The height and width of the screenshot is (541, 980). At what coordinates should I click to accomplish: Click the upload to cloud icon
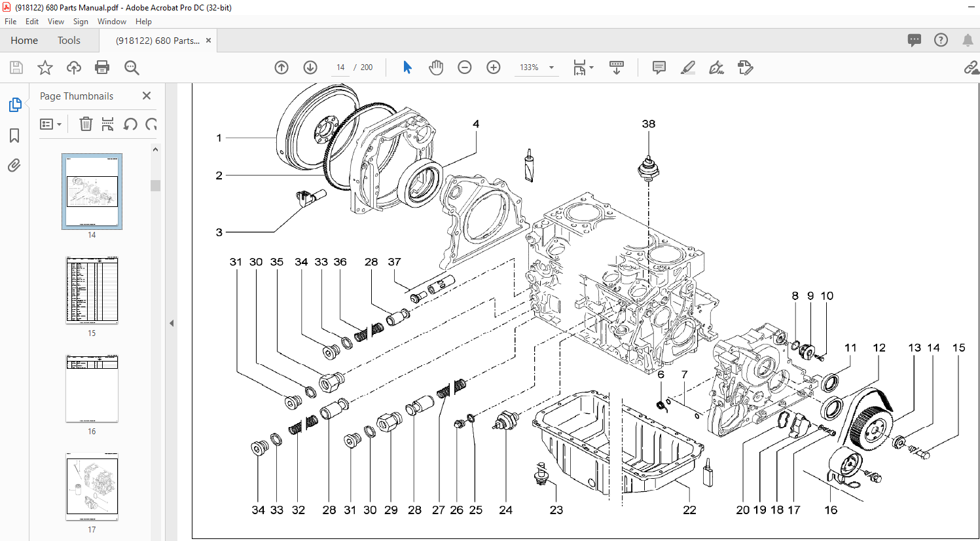point(74,67)
